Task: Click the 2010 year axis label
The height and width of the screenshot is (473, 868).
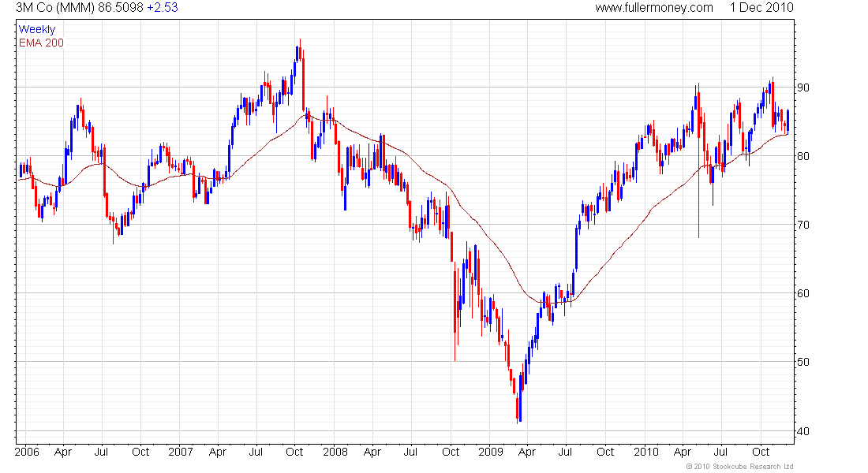Action: [x=645, y=452]
